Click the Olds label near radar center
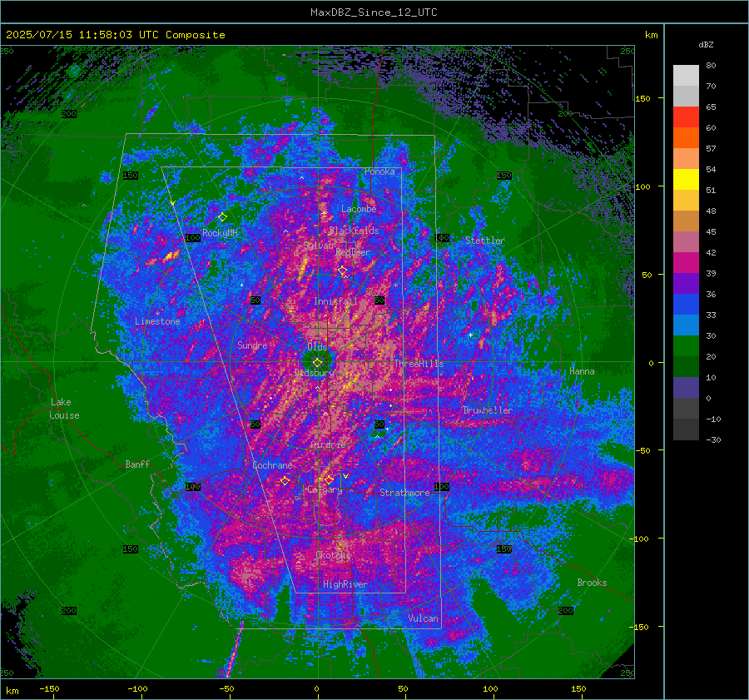The image size is (749, 700). coord(317,347)
